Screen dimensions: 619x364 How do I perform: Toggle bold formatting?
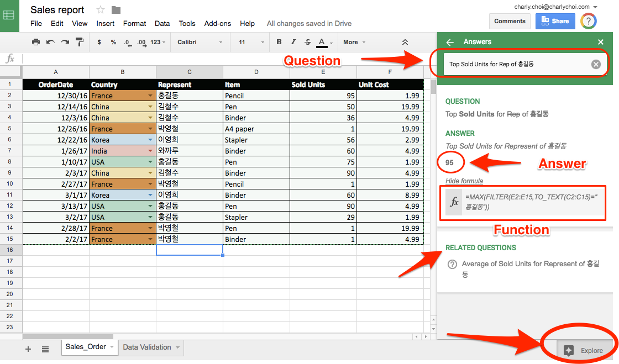pos(279,43)
